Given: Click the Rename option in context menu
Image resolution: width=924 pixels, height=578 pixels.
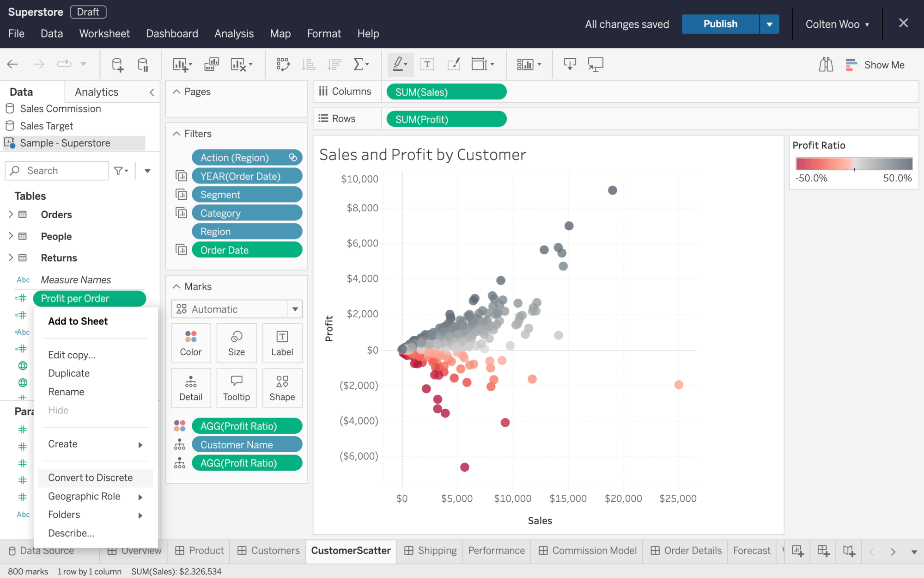Looking at the screenshot, I should (x=66, y=392).
